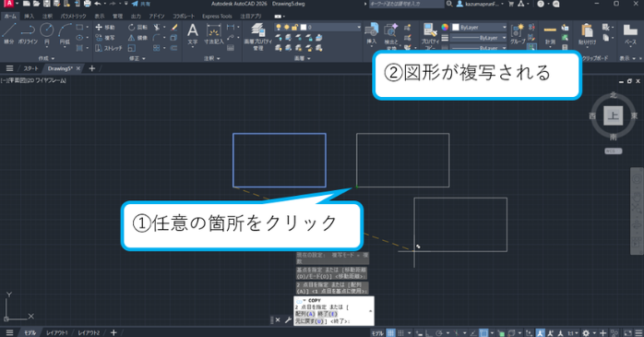644x337 pixels.
Task: Expand the 注釈 (Annotation) panel
Action: tap(211, 58)
